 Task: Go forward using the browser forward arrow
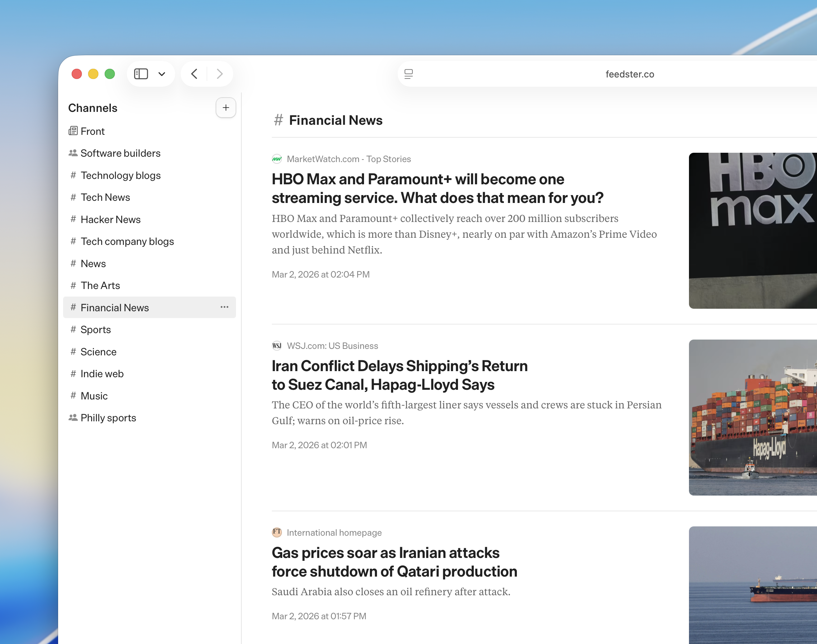[x=219, y=74]
